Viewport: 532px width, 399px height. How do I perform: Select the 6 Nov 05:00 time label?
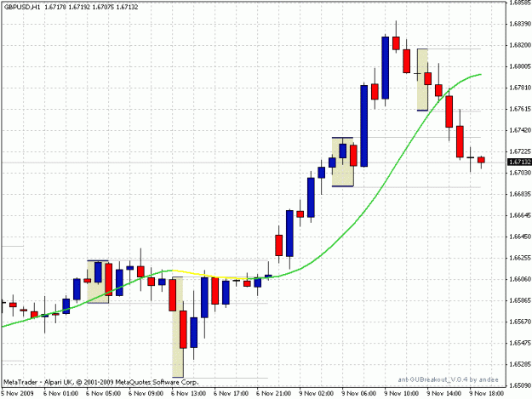click(x=103, y=394)
